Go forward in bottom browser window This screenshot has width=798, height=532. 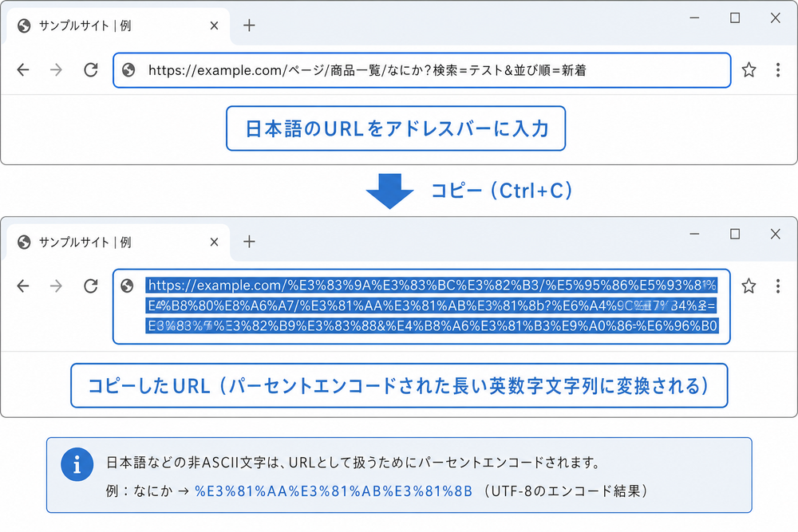[56, 286]
